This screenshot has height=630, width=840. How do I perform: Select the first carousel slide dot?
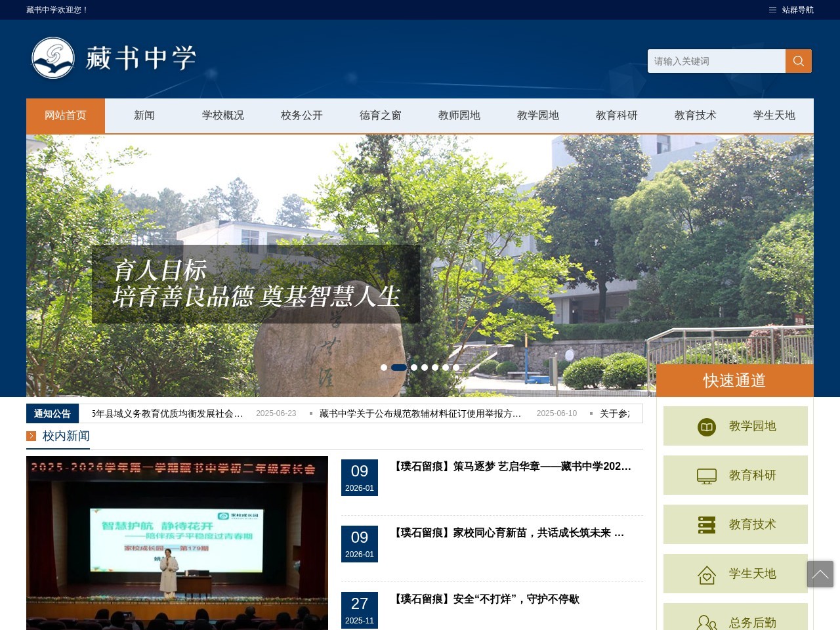click(384, 367)
